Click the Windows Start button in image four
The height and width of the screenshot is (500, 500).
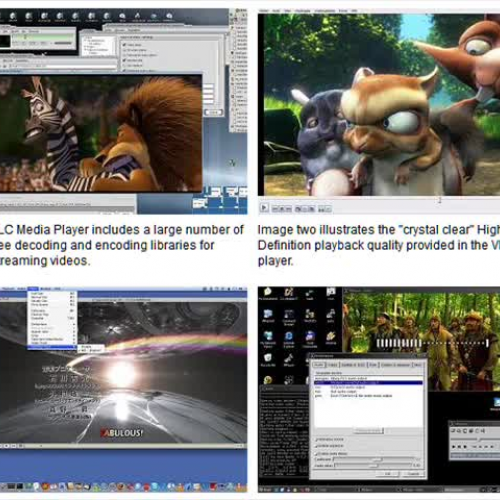(x=265, y=490)
